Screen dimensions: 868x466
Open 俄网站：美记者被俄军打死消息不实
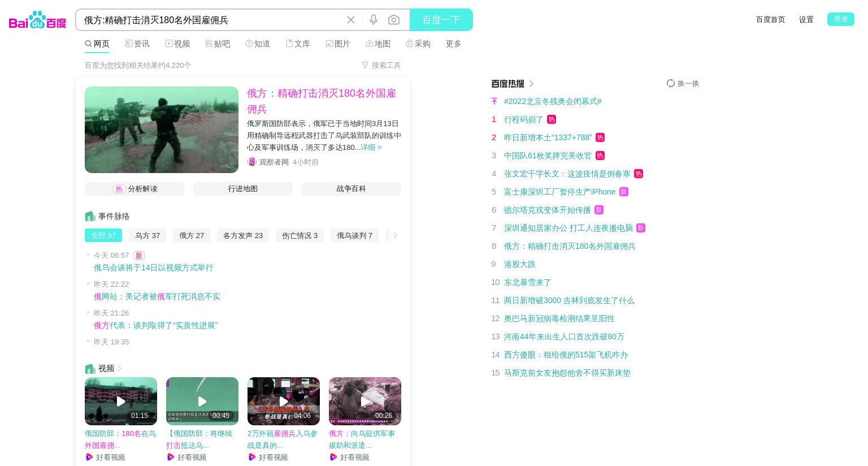pyautogui.click(x=157, y=296)
